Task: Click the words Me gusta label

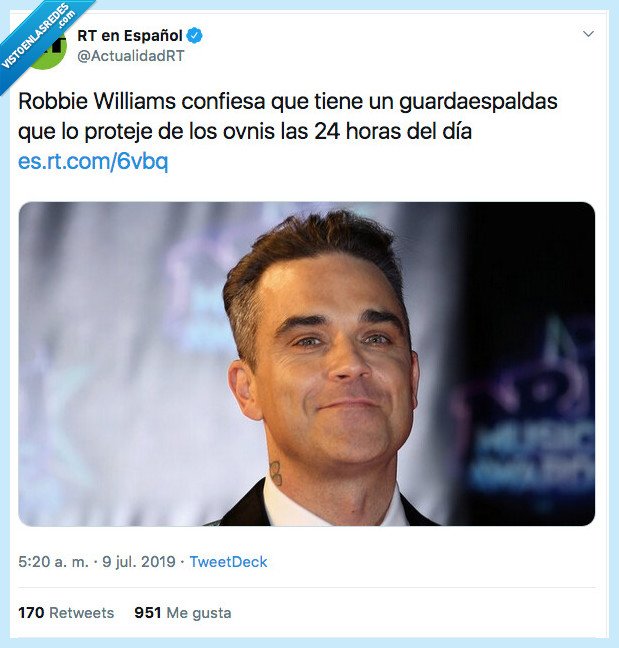Action: click(199, 613)
